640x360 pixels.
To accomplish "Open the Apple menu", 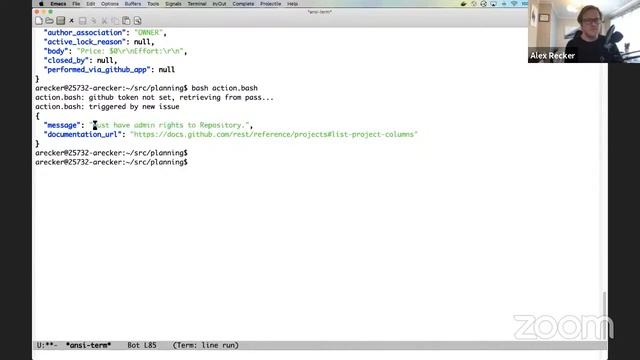I will 41,4.
